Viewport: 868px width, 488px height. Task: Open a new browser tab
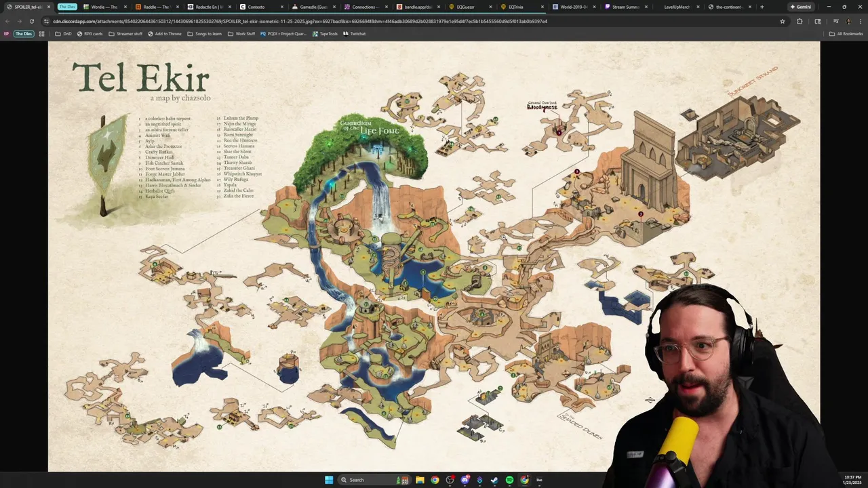coord(762,7)
